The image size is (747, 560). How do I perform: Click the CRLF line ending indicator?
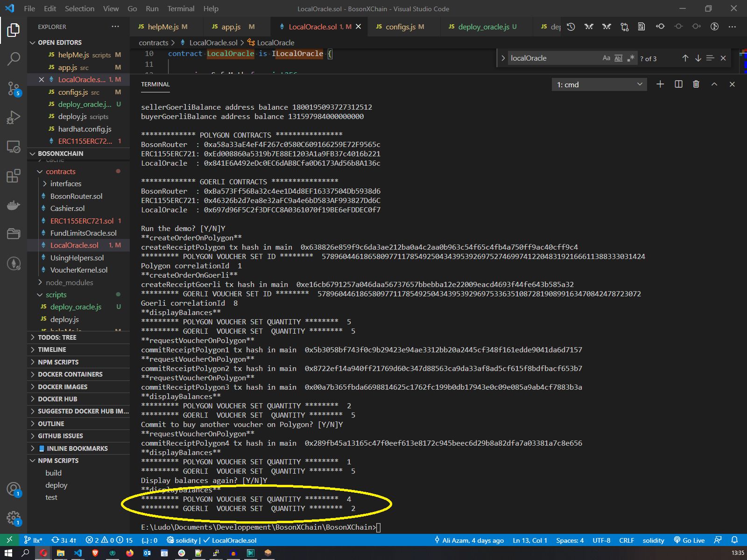click(627, 540)
